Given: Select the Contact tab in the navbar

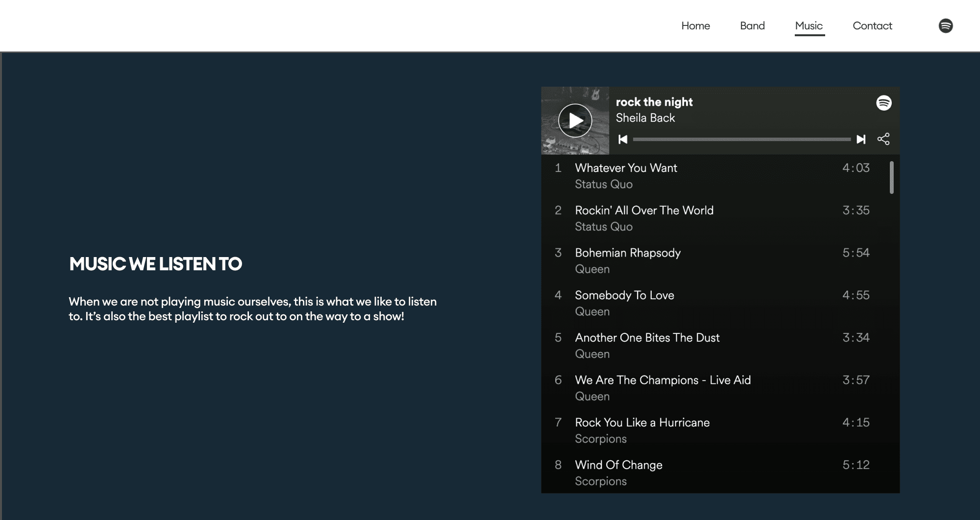Looking at the screenshot, I should coord(872,25).
